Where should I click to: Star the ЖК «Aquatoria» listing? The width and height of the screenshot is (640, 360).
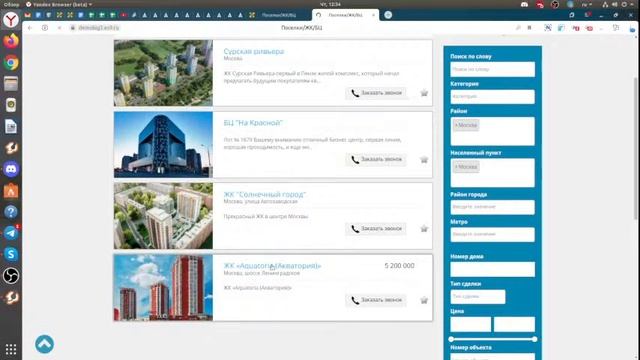[424, 300]
